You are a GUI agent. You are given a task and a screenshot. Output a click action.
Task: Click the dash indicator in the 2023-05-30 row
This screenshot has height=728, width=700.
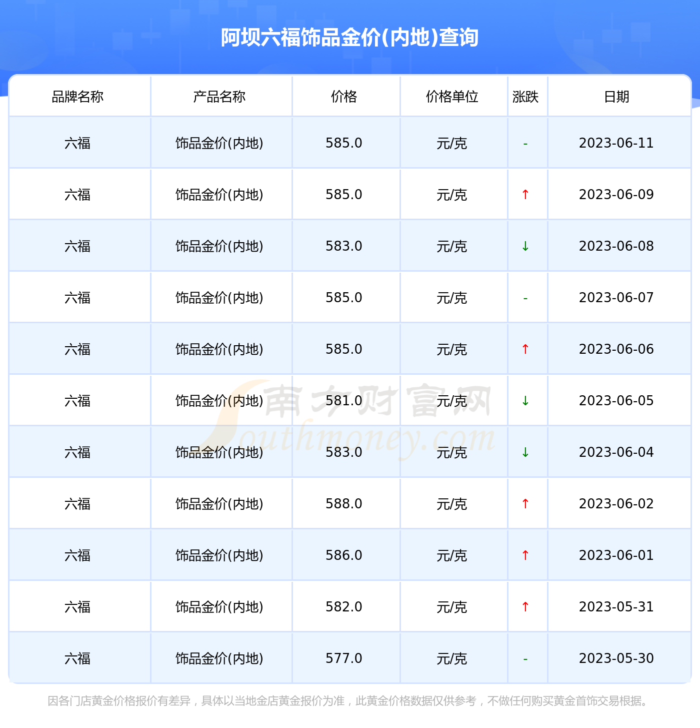(525, 659)
